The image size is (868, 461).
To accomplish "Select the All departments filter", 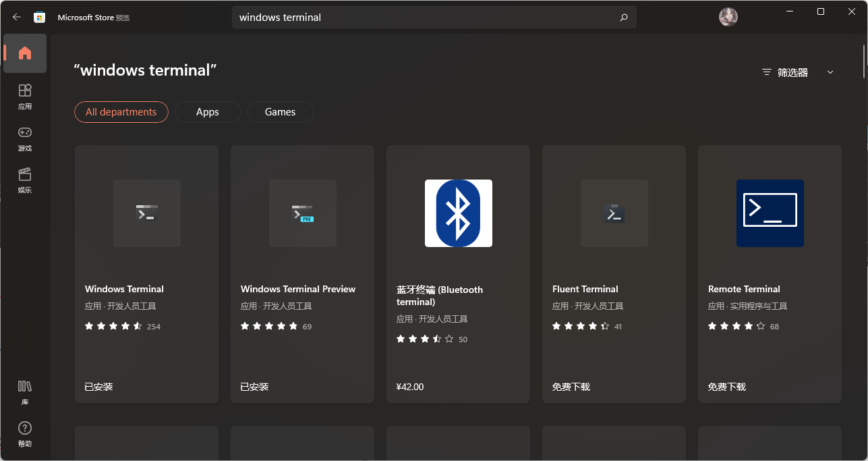I will (x=121, y=111).
